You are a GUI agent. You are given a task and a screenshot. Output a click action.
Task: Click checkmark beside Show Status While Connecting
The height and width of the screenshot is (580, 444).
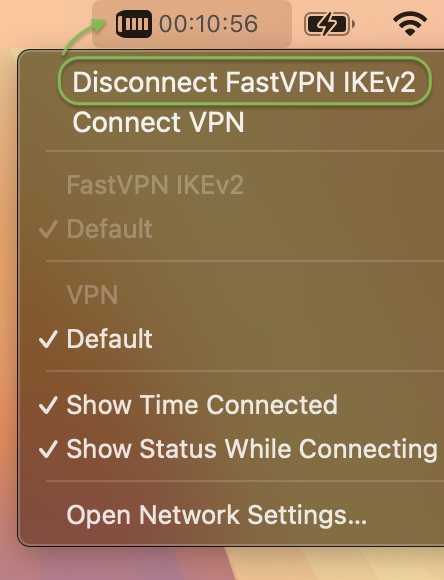48,449
